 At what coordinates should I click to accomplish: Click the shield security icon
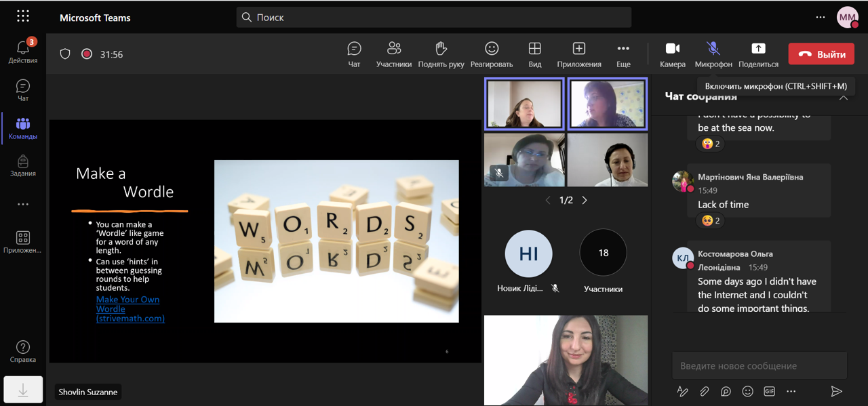click(x=65, y=54)
